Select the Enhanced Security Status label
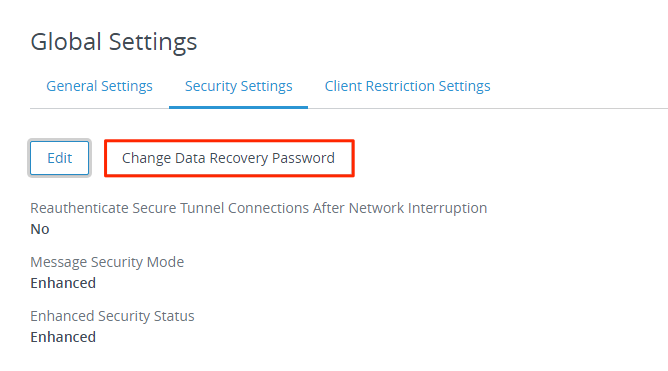 [112, 316]
